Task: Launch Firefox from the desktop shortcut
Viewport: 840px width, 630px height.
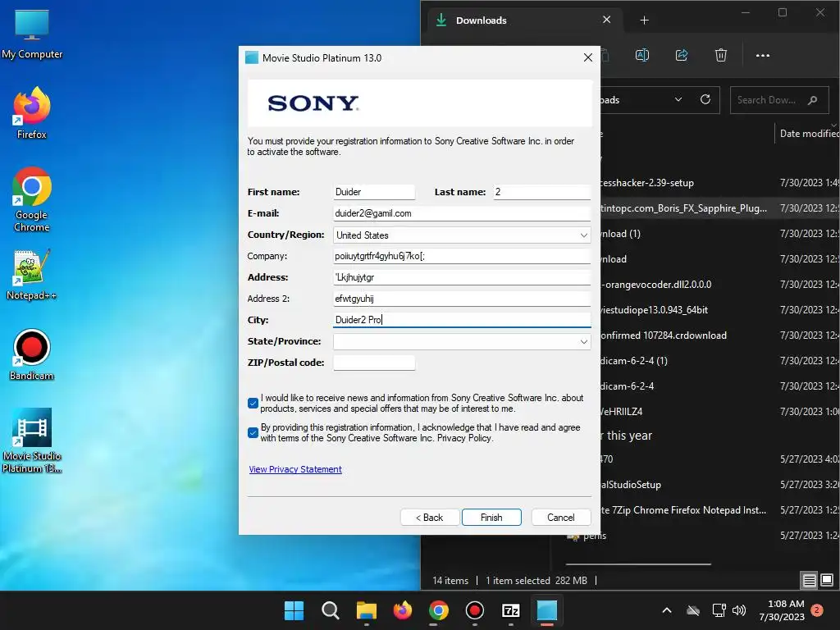Action: (32, 113)
